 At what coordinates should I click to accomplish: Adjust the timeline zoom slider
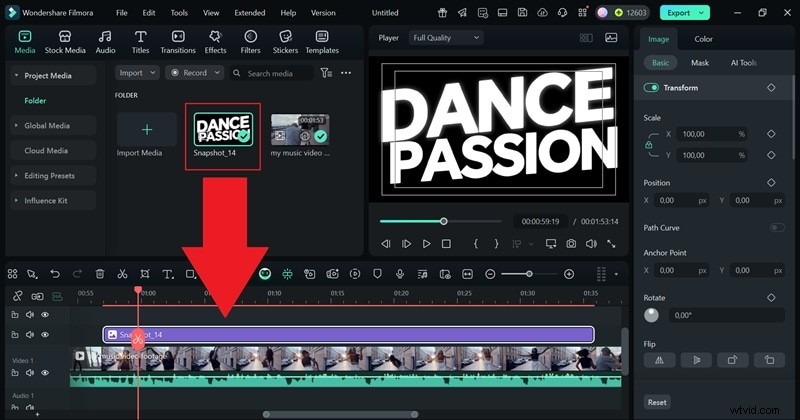tap(529, 274)
